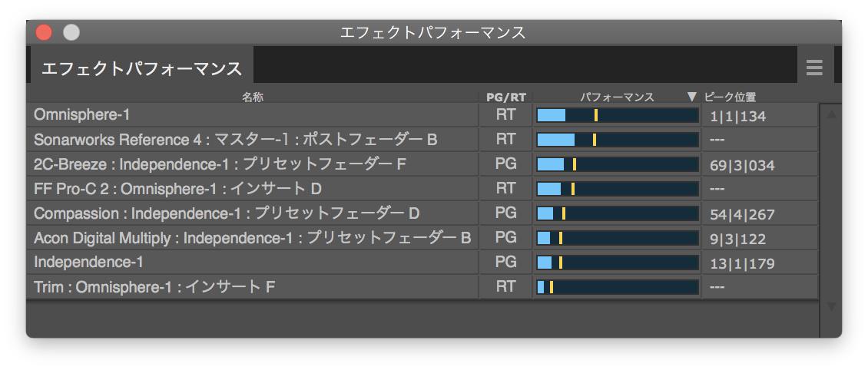Click peak position 69|3|034

tap(742, 165)
